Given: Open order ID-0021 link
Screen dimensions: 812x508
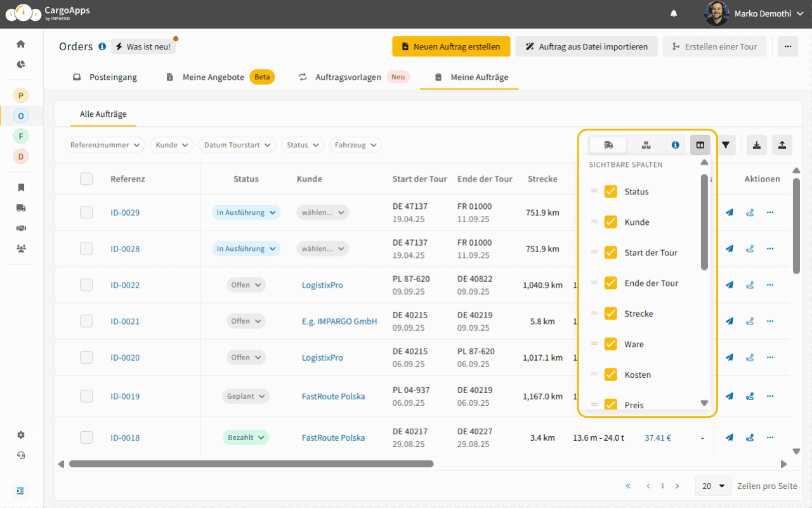Looking at the screenshot, I should (x=125, y=321).
